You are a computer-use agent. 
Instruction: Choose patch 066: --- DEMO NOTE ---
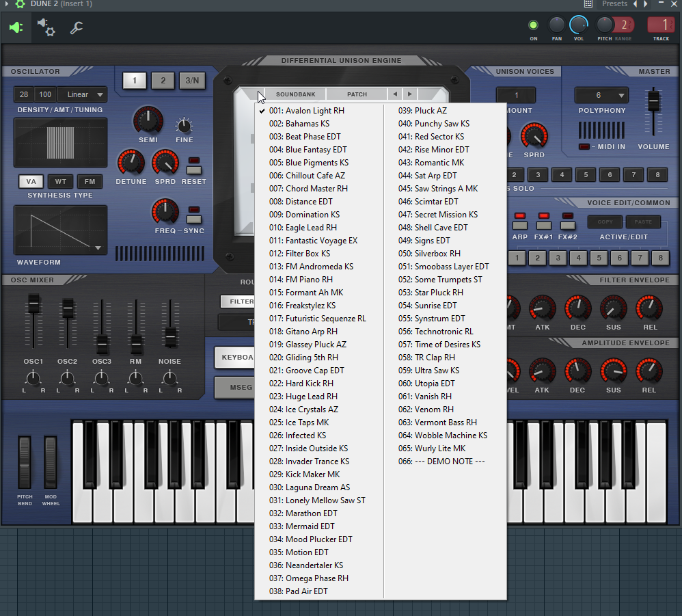click(446, 461)
